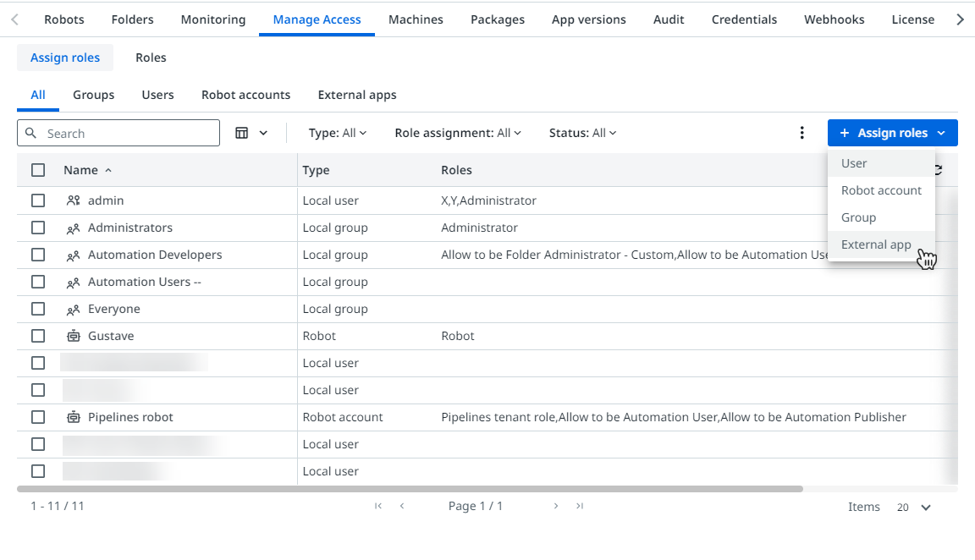Click the three-dot more options menu
The height and width of the screenshot is (560, 975).
(801, 133)
